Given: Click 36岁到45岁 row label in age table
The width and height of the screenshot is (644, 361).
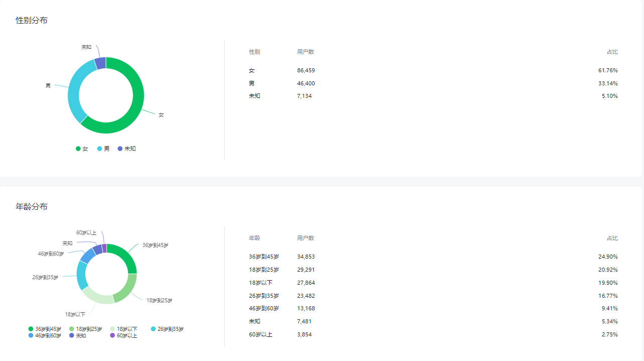Looking at the screenshot, I should [x=264, y=257].
